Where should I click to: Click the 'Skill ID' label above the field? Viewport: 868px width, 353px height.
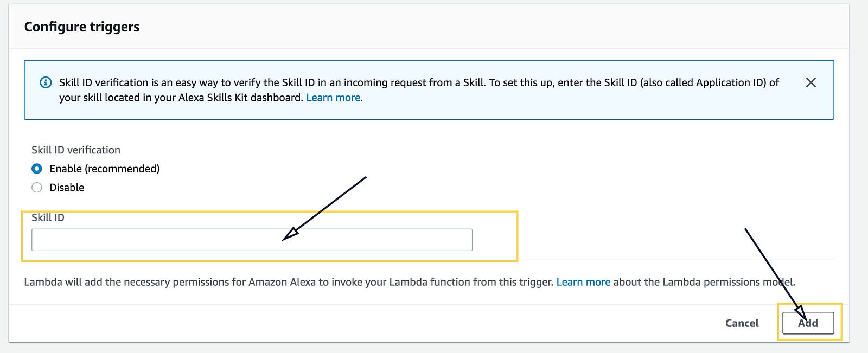[48, 217]
